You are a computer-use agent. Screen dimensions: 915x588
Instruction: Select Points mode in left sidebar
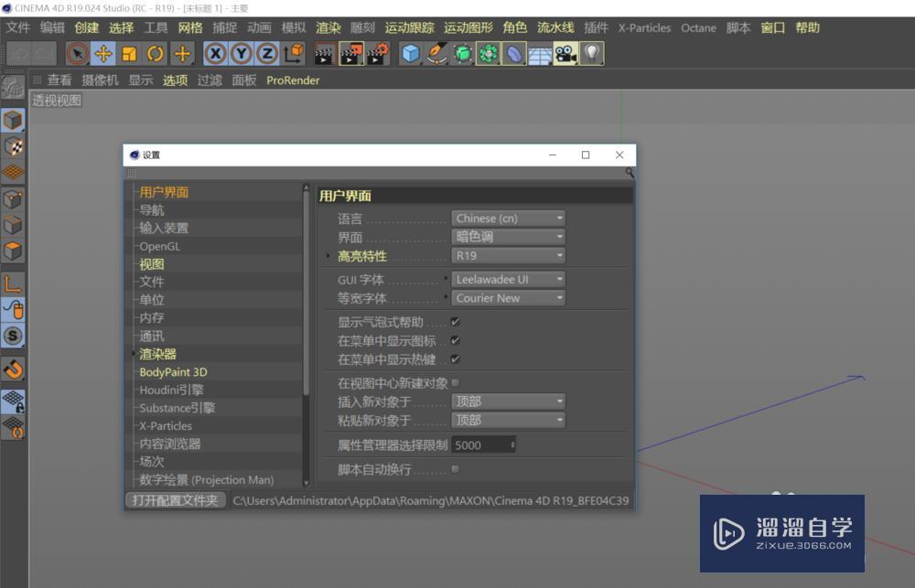[x=13, y=199]
